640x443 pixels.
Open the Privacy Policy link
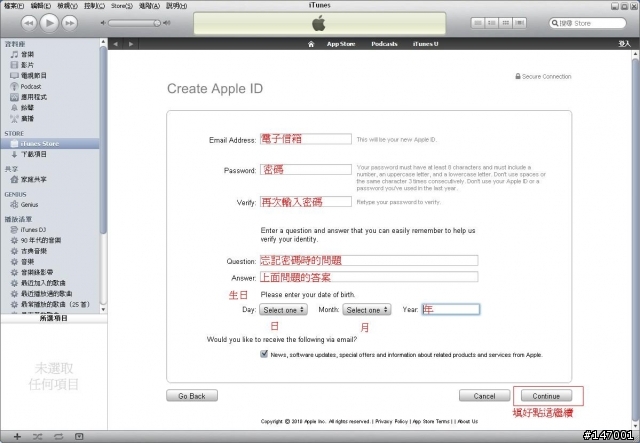[x=391, y=421]
